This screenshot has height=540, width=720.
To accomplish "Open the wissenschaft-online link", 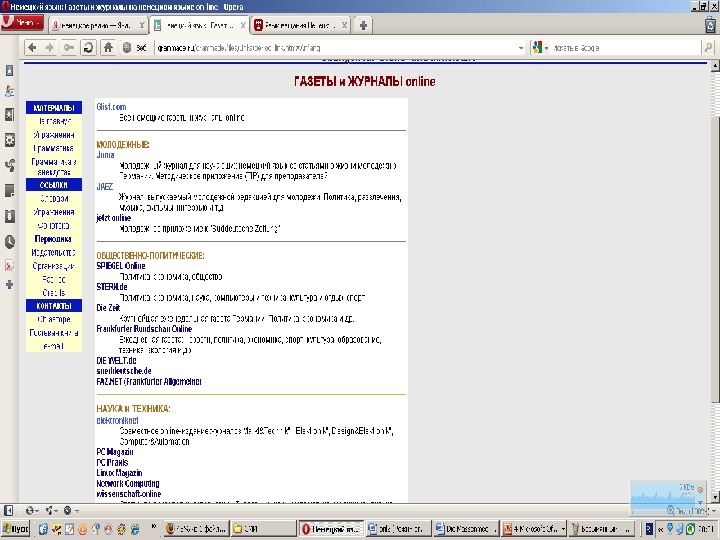I will (x=129, y=494).
